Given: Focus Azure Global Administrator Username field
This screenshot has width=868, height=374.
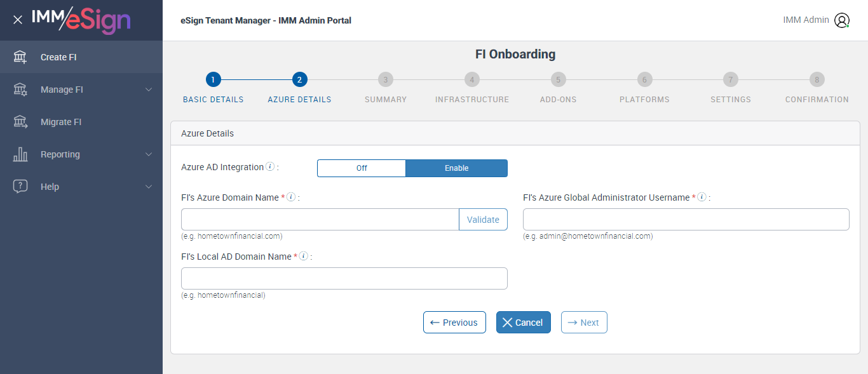Looking at the screenshot, I should pos(686,219).
